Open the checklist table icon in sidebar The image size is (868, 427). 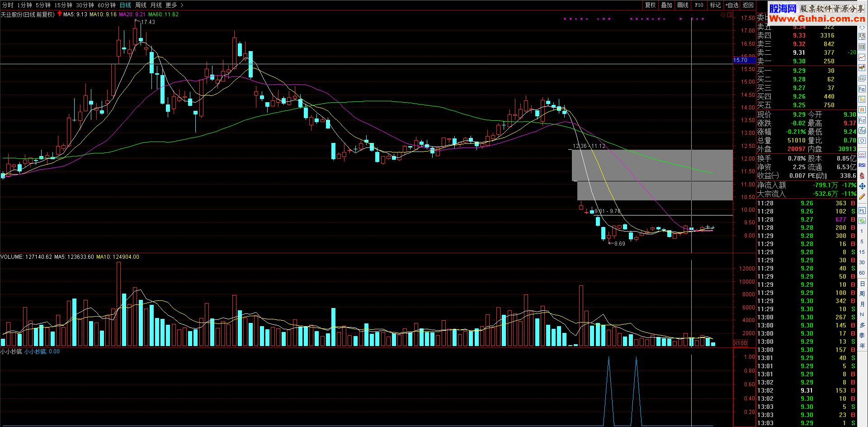[x=862, y=37]
